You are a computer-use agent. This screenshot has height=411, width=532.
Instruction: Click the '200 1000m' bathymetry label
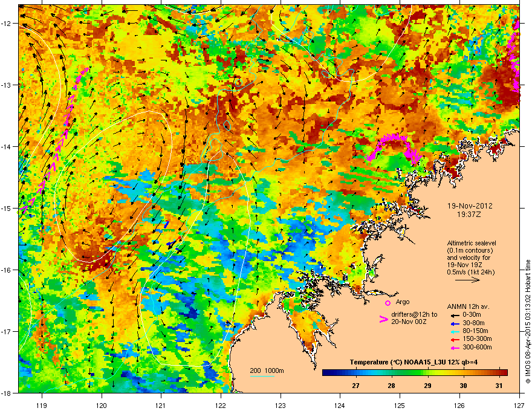pyautogui.click(x=267, y=371)
